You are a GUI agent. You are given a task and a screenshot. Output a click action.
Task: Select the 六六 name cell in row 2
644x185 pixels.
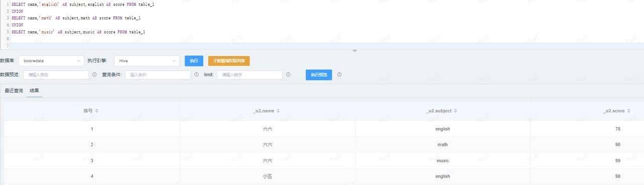pyautogui.click(x=267, y=145)
